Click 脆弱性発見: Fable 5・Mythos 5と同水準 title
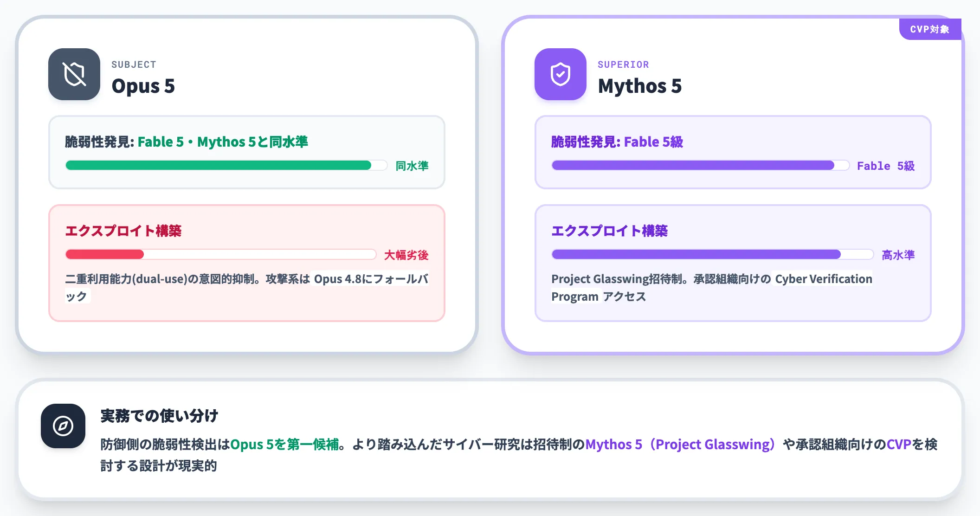980x516 pixels. coord(187,142)
